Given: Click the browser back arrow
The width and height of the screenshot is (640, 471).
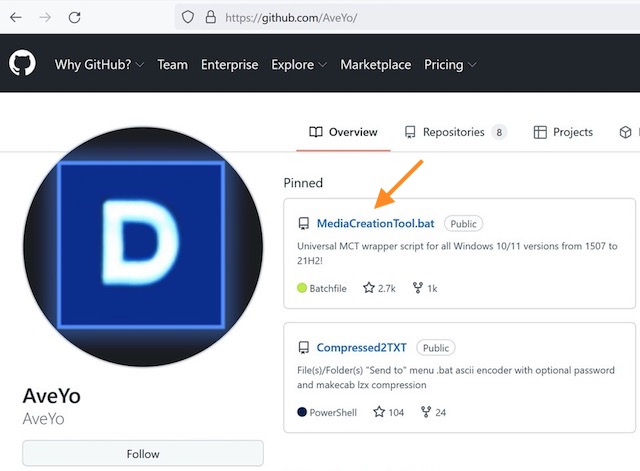Looking at the screenshot, I should pyautogui.click(x=16, y=17).
